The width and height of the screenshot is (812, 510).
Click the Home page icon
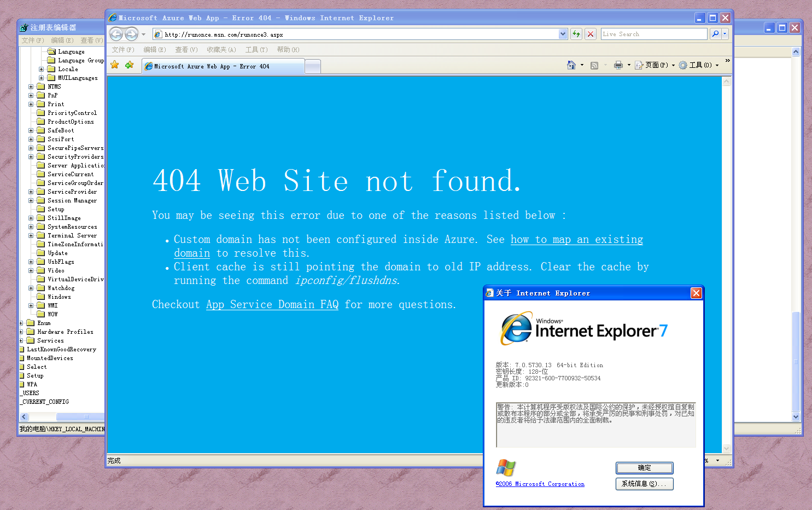click(x=571, y=65)
